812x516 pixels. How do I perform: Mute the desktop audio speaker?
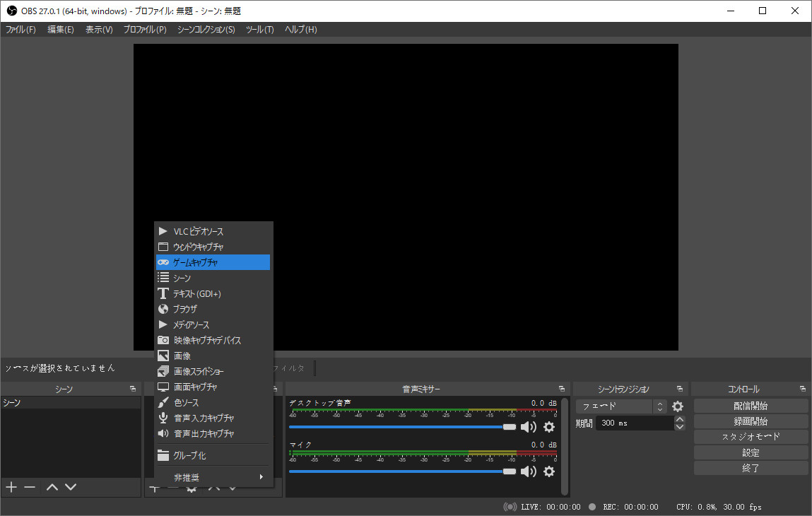tap(529, 427)
